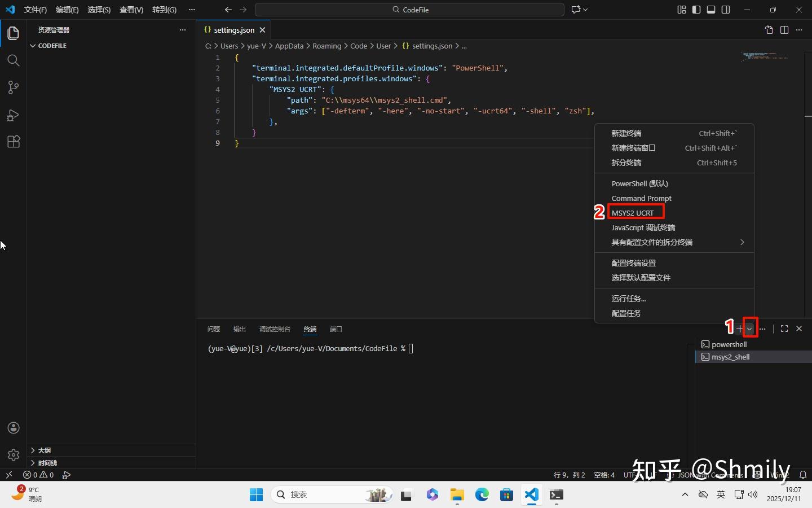The image size is (812, 508).
Task: Switch to the 调试控制台 panel tab
Action: pyautogui.click(x=275, y=329)
